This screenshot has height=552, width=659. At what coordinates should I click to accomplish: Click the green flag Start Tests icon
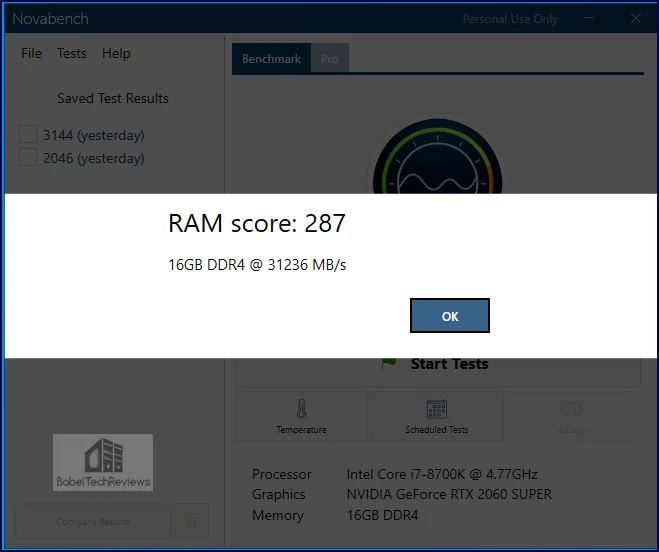(x=389, y=364)
